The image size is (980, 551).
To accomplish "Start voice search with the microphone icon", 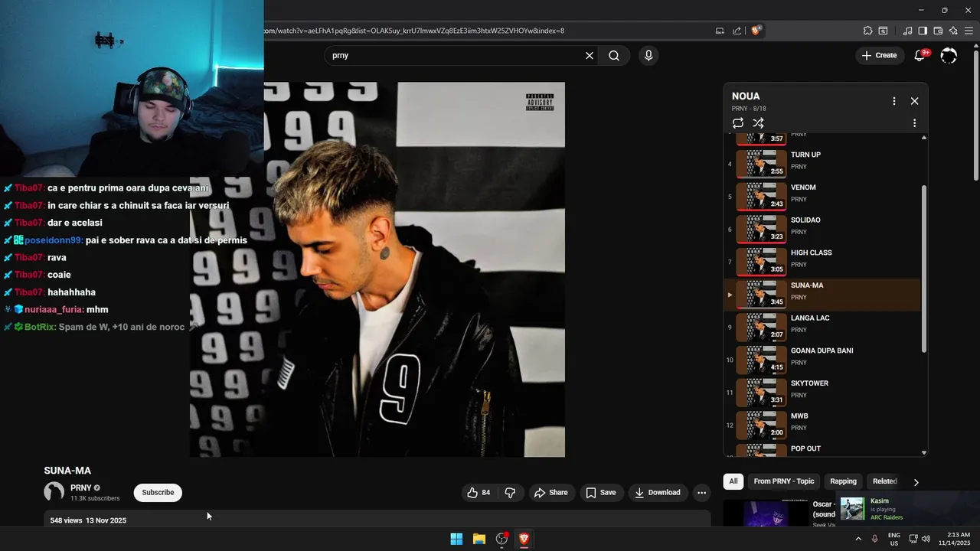I will point(648,55).
